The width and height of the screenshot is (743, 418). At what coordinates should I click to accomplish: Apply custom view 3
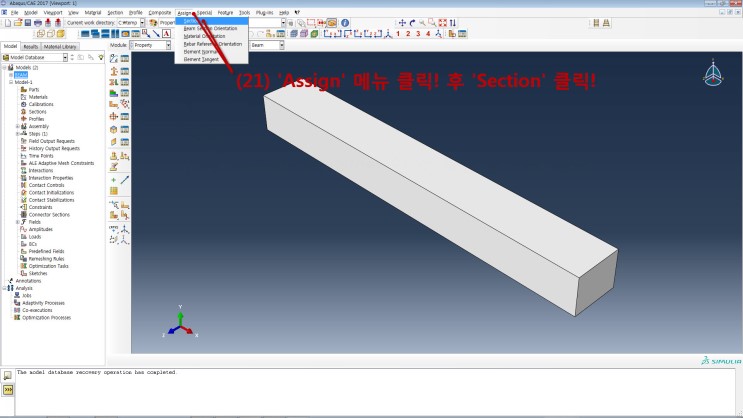[x=418, y=34]
